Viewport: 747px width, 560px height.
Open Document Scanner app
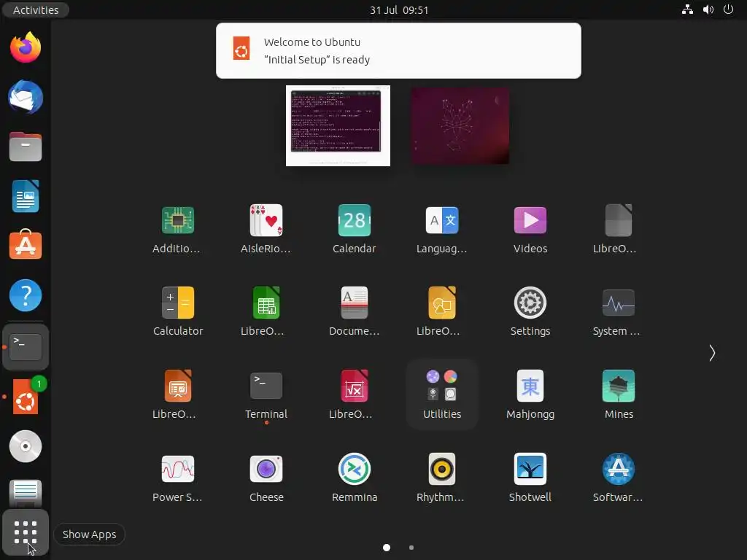pos(354,303)
